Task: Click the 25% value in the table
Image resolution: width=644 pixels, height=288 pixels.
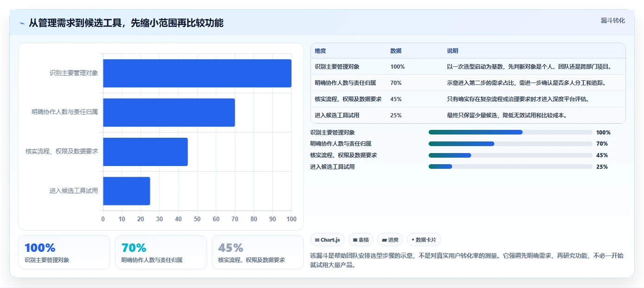Action: point(396,115)
